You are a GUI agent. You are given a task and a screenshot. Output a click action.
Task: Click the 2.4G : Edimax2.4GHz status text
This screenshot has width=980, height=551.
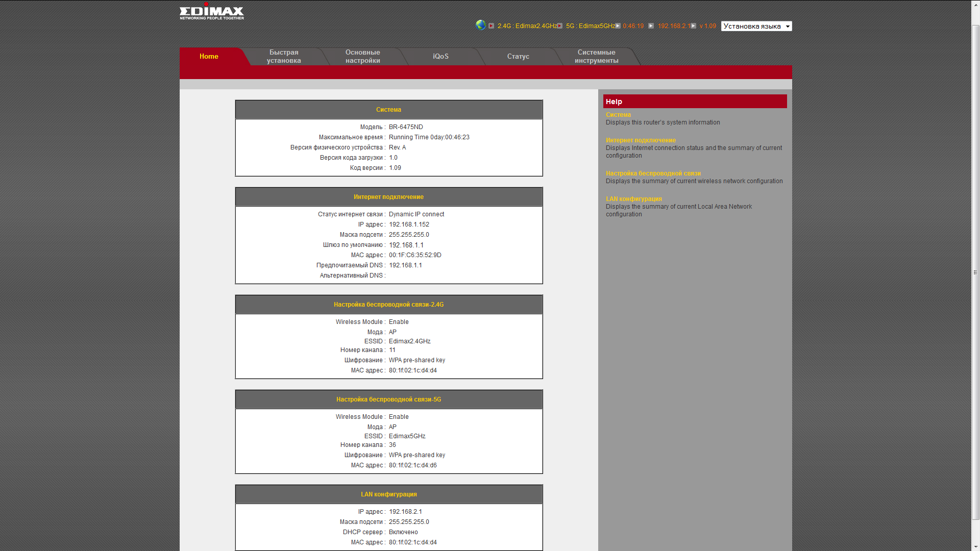click(x=527, y=26)
